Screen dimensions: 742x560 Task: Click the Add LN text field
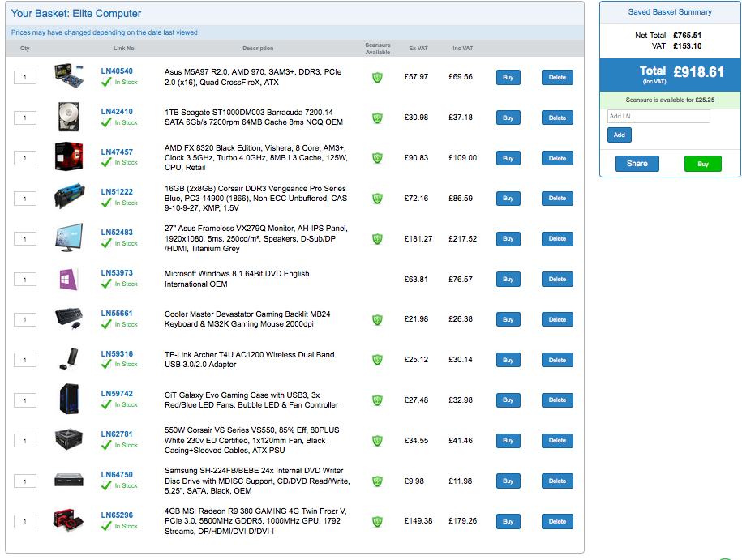click(658, 117)
